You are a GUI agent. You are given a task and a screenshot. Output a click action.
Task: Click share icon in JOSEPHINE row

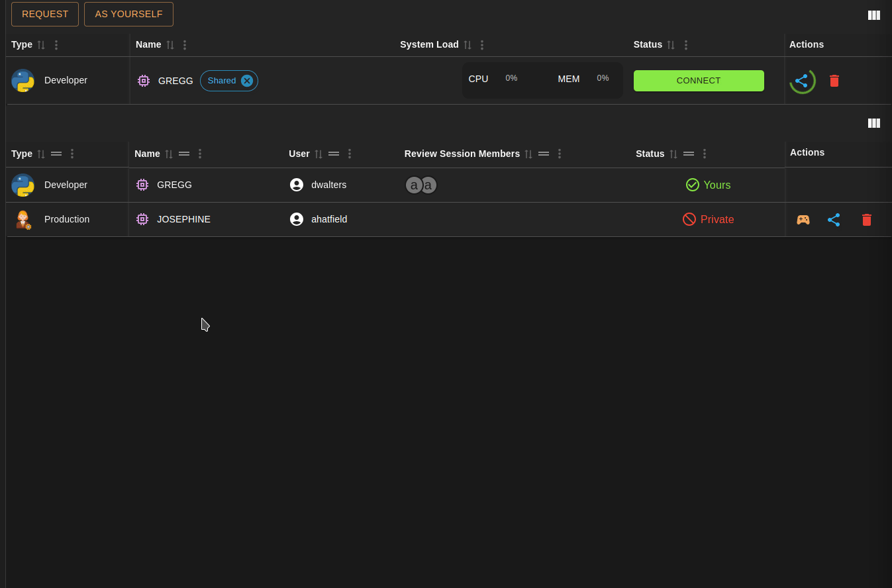(x=834, y=220)
